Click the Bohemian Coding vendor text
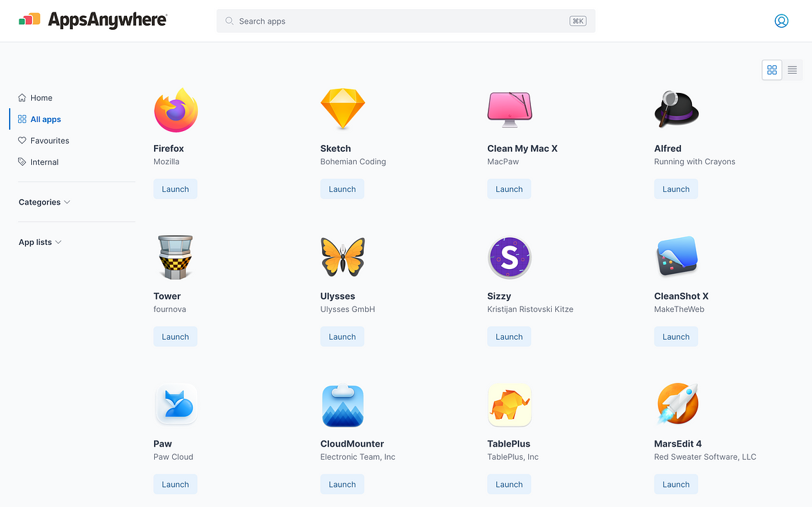 [353, 162]
